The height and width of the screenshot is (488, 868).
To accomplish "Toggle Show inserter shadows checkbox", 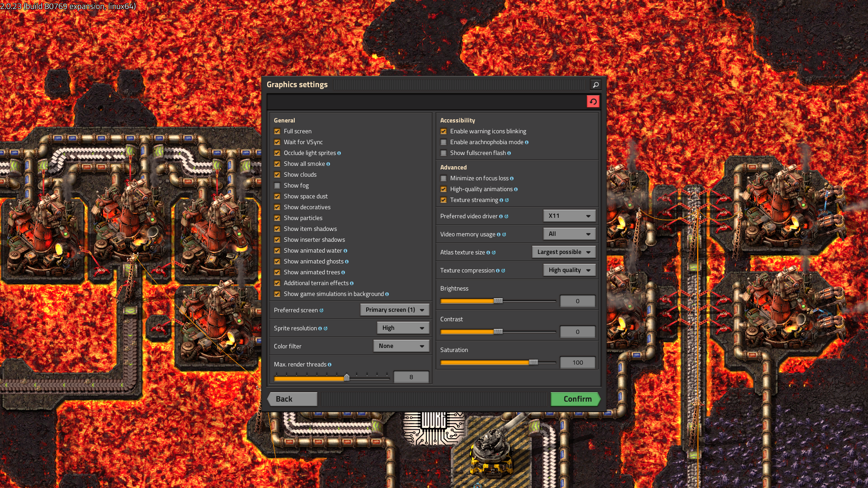I will point(277,240).
